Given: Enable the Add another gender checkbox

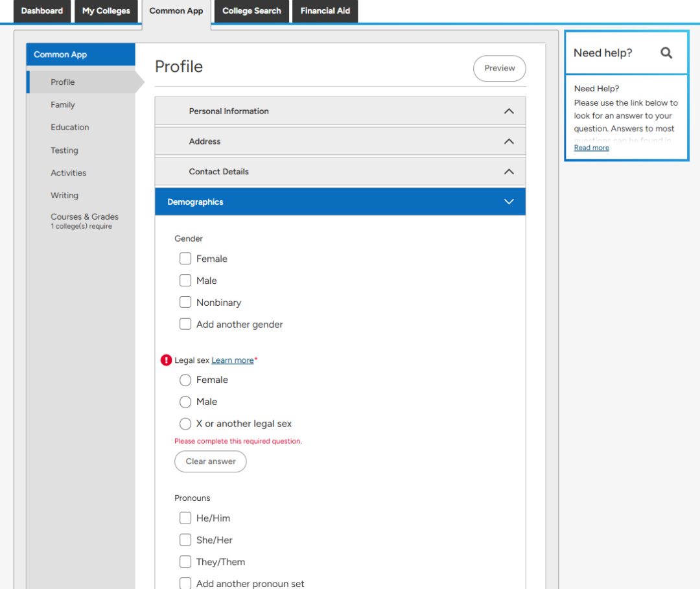Looking at the screenshot, I should (x=185, y=325).
